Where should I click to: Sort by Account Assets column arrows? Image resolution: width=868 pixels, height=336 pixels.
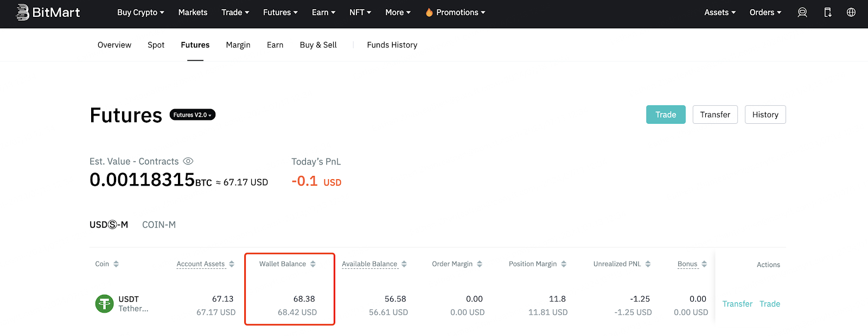232,264
